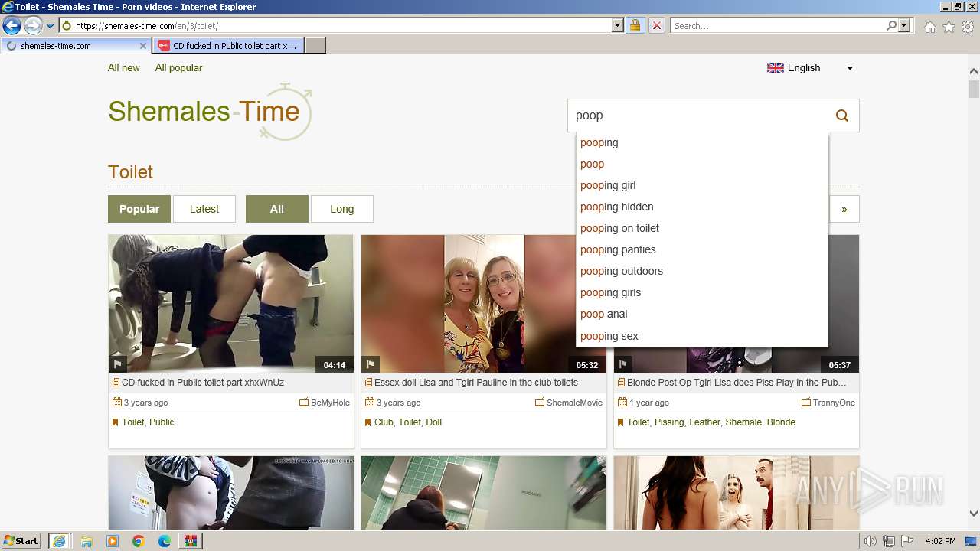Click the security lock icon in address bar
980x551 pixels.
click(635, 26)
